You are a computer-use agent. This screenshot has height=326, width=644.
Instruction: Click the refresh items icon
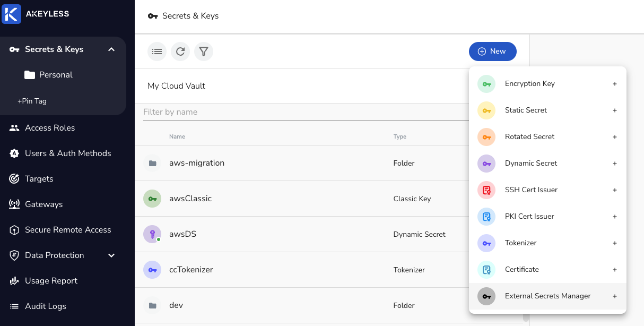click(180, 52)
